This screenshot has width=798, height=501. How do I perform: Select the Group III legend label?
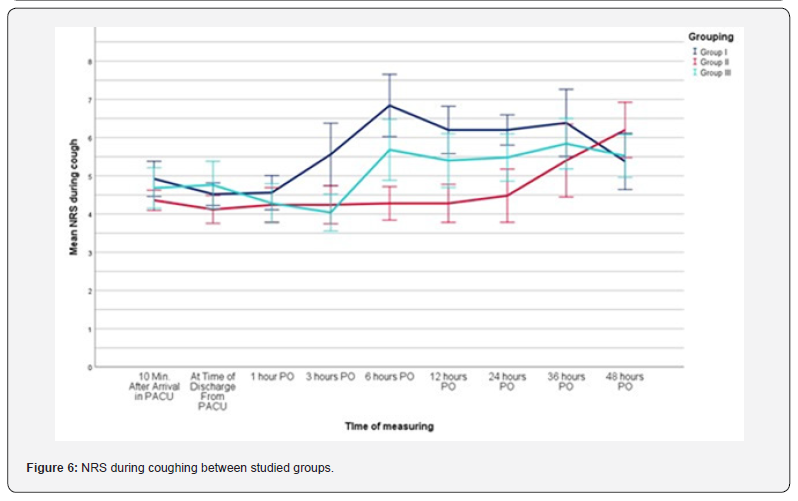pos(716,73)
